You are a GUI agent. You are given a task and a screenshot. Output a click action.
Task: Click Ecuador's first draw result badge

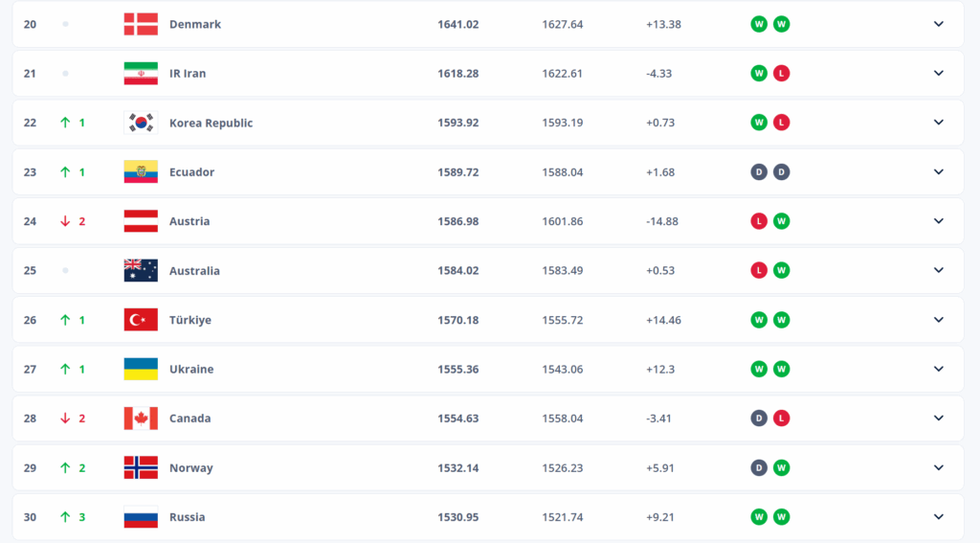pyautogui.click(x=759, y=172)
